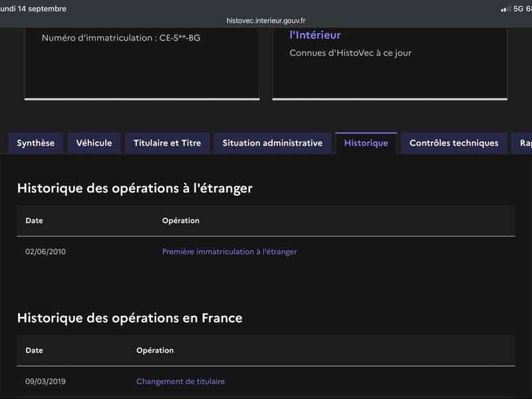Switch to the Véhicule tab
The width and height of the screenshot is (532, 399).
[x=94, y=143]
